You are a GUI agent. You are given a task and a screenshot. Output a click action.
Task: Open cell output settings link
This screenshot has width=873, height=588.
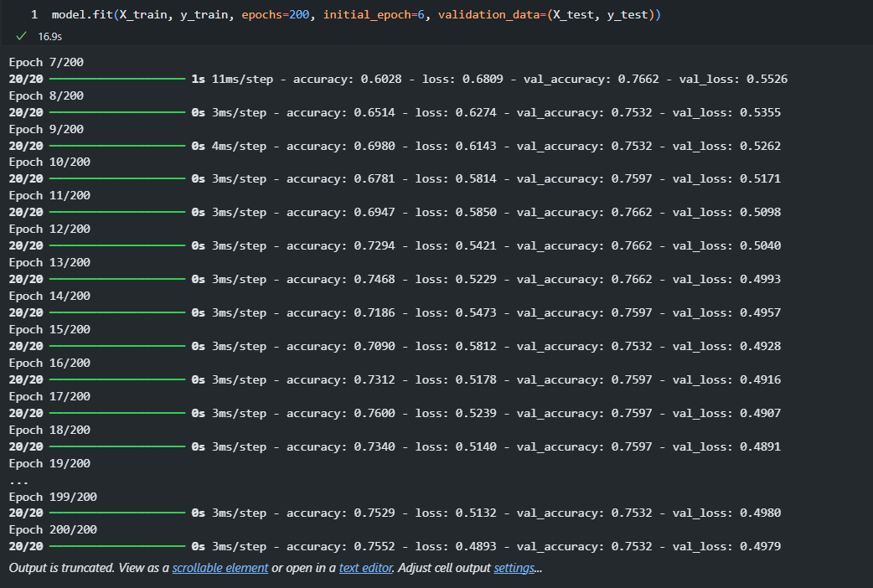point(514,568)
